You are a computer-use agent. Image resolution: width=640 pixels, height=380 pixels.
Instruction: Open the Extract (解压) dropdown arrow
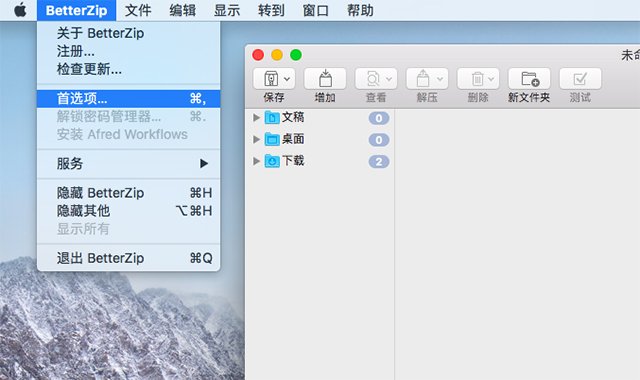(440, 79)
